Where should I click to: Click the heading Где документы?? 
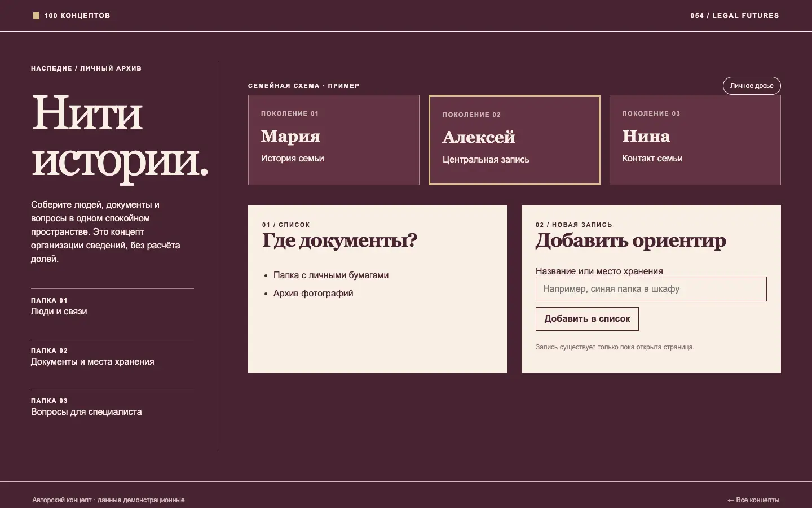pos(339,240)
